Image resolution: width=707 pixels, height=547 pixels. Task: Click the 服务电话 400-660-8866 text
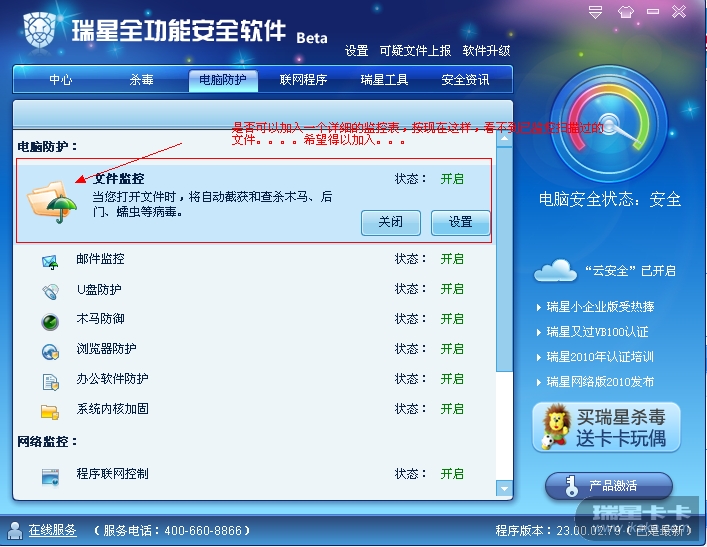coord(172,530)
